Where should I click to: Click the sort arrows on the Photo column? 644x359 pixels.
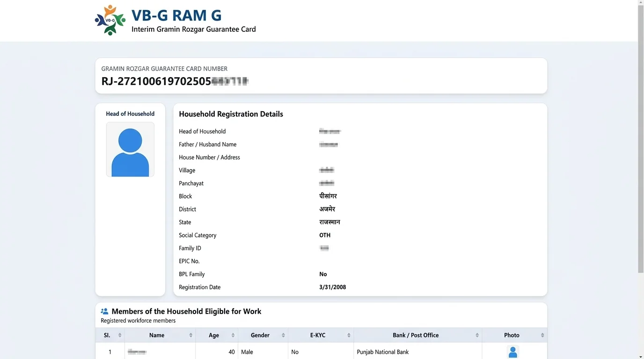click(542, 335)
